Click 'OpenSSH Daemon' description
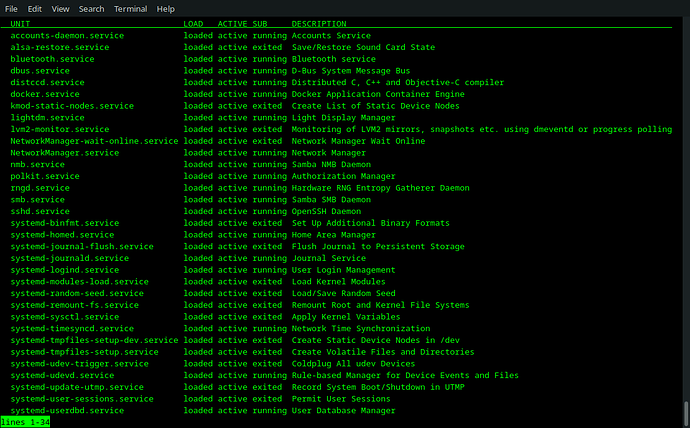Screen dimensions: 690x428 coord(326,212)
